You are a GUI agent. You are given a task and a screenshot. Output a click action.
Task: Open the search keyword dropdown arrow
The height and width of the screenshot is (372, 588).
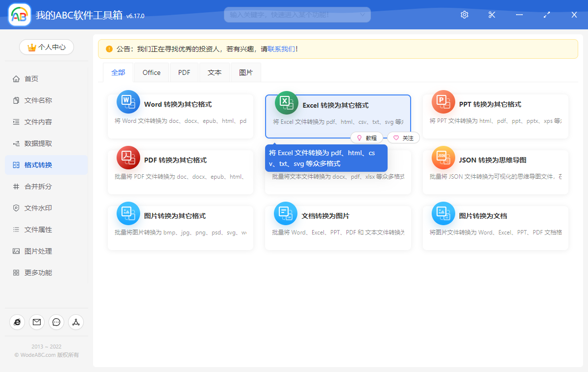coord(363,15)
